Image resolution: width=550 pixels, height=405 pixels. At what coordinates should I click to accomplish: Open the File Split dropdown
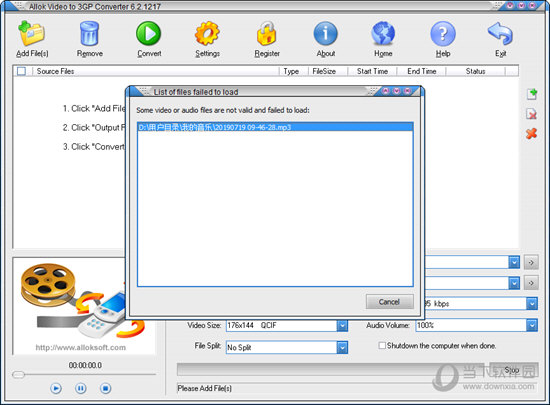[x=342, y=347]
